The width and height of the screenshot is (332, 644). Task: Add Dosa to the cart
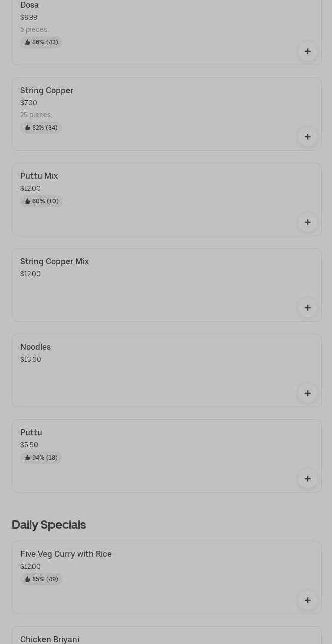coord(307,51)
